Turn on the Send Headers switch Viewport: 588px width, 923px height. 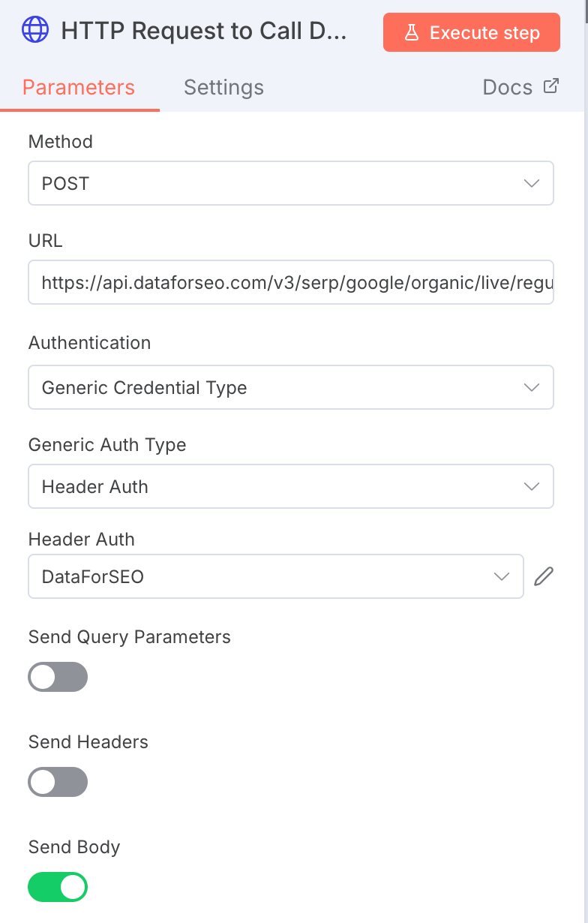click(x=58, y=782)
